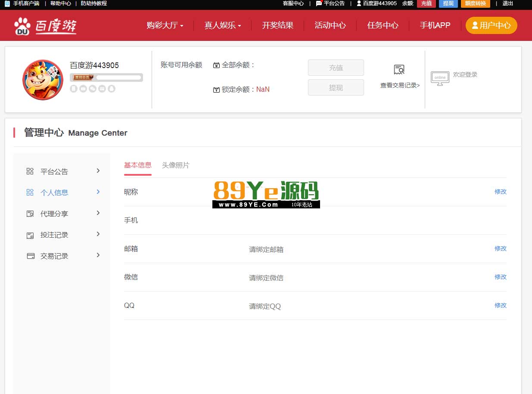Open the 客服中心 link
Screen dimensions: 532x394
click(293, 3)
